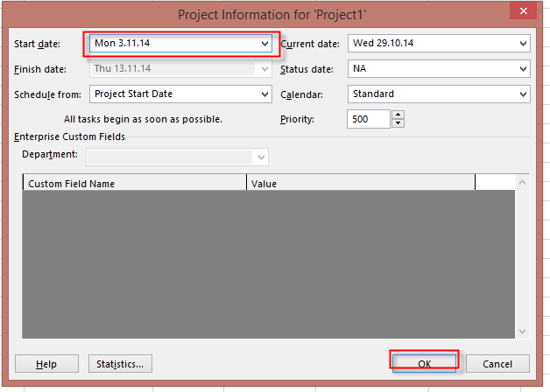Open the Calendar dropdown set to Standard
The height and width of the screenshot is (392, 550).
[x=523, y=94]
